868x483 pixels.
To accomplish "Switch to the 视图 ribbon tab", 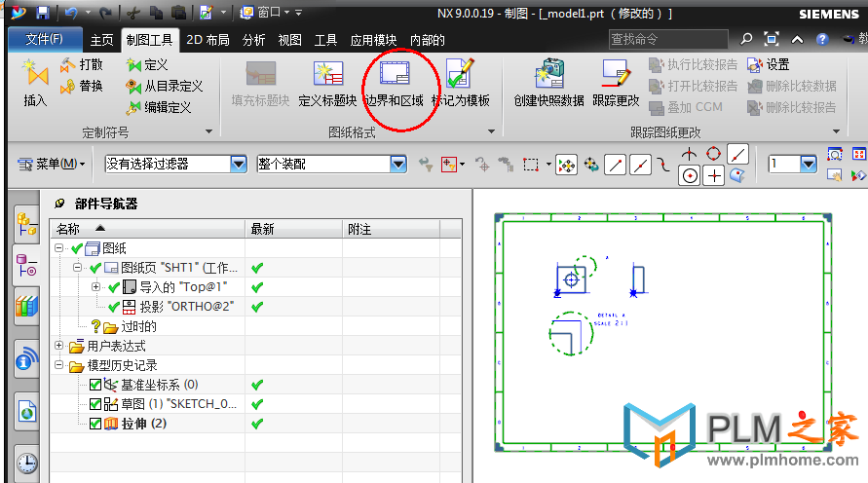I will coord(289,40).
